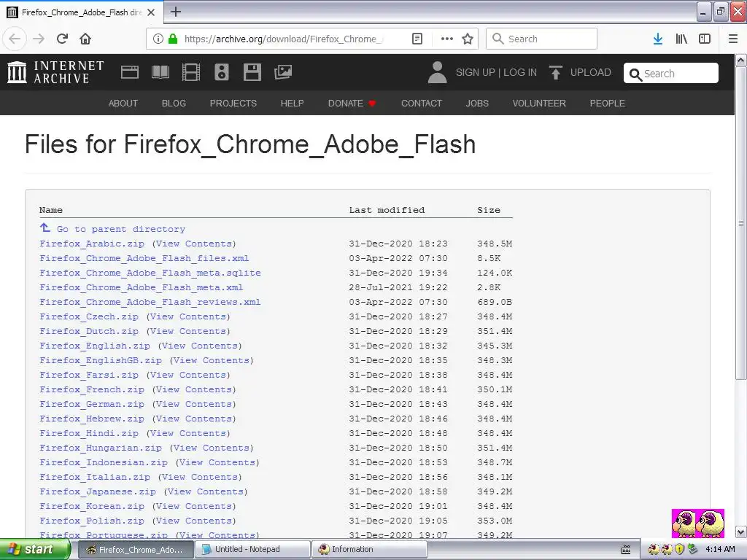
Task: Click the vertical scrollbar thumb
Action: point(741,223)
